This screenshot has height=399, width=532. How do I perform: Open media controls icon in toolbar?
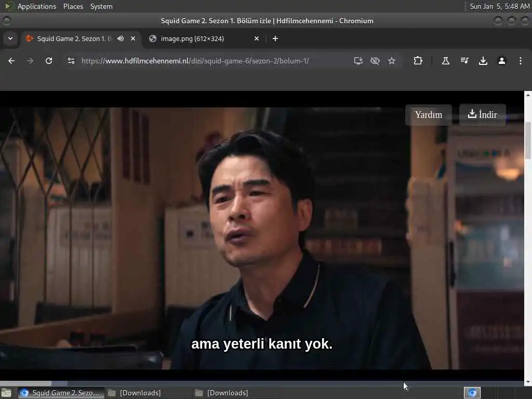(464, 61)
